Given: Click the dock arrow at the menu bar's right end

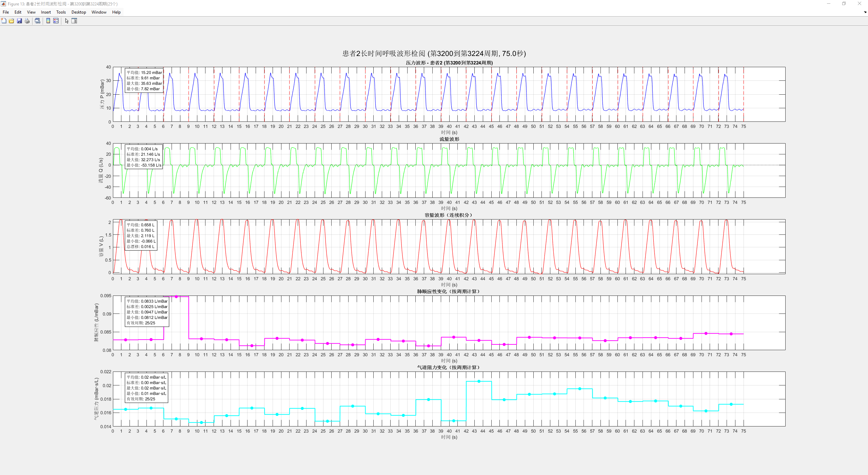Looking at the screenshot, I should [865, 12].
